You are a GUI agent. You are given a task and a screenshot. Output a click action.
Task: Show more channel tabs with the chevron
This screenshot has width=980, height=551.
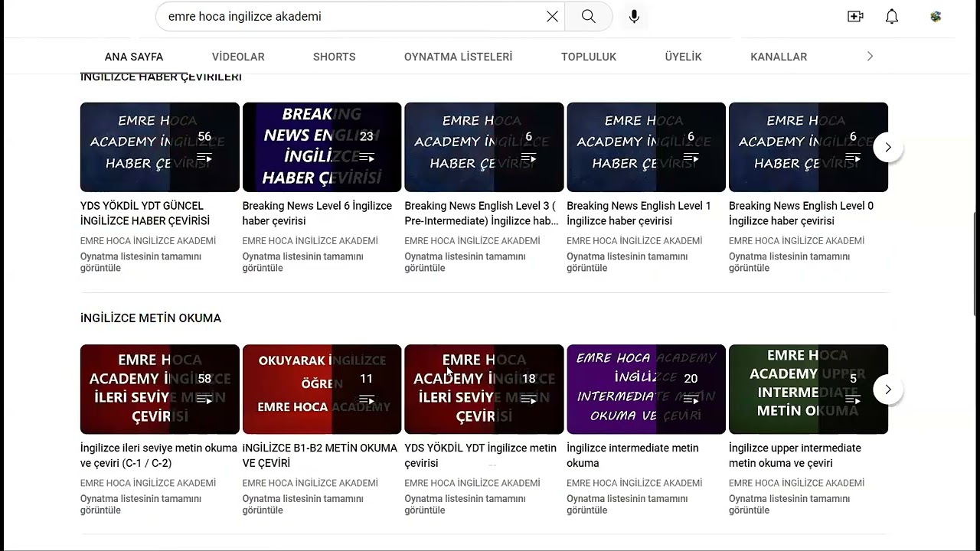pyautogui.click(x=870, y=57)
